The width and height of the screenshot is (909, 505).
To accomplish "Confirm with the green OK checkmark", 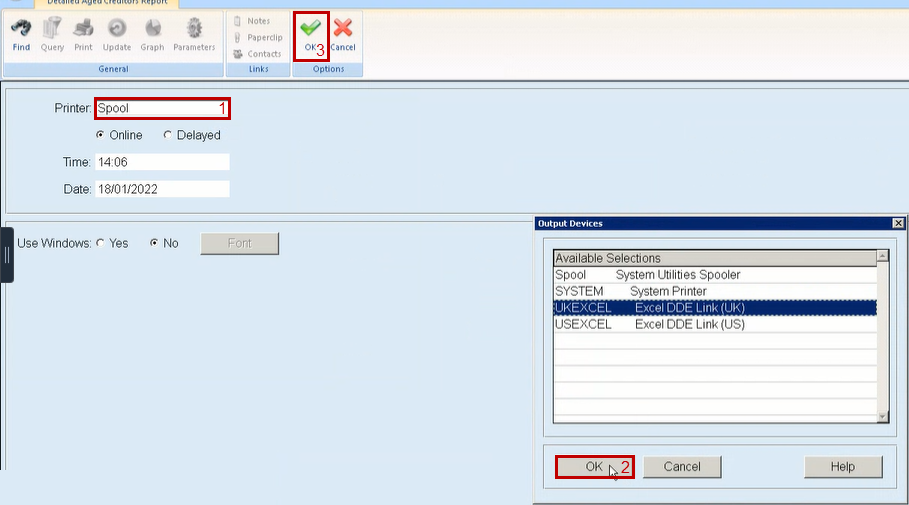I will (x=310, y=28).
